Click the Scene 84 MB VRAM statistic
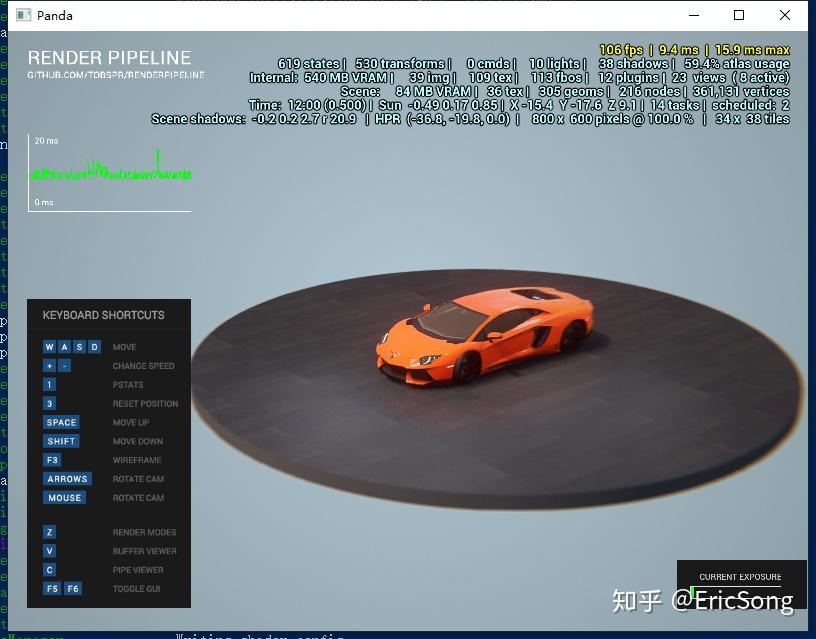Viewport: 816px width, 639px height. [406, 92]
